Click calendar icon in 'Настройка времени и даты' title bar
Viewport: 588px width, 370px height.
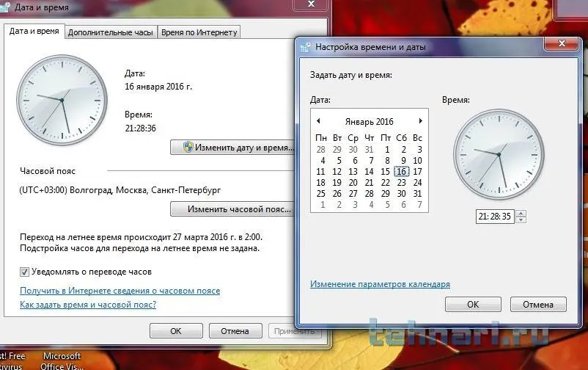[305, 47]
